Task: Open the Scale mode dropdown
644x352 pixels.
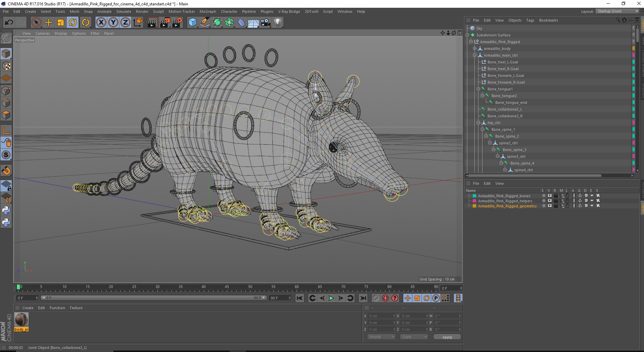Action: point(414,337)
